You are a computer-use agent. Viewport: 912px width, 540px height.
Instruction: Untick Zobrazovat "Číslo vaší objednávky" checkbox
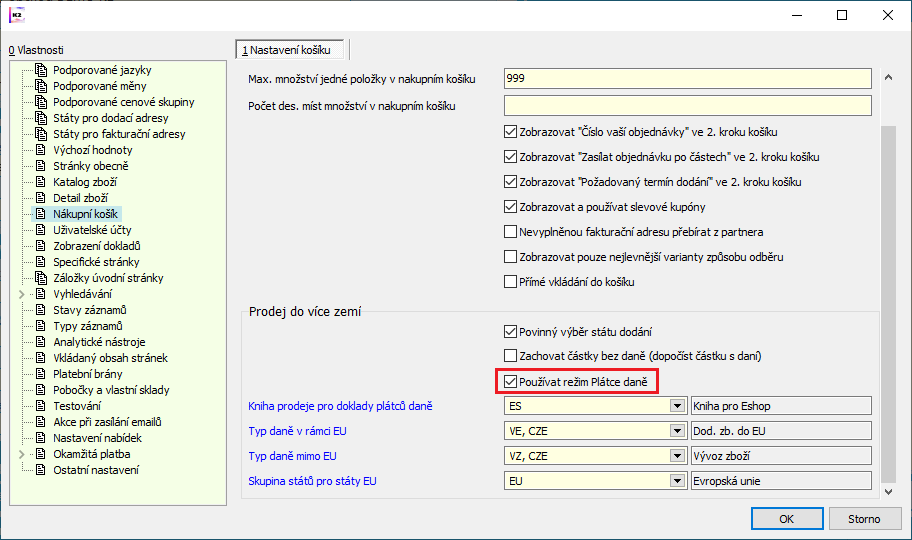click(x=510, y=132)
